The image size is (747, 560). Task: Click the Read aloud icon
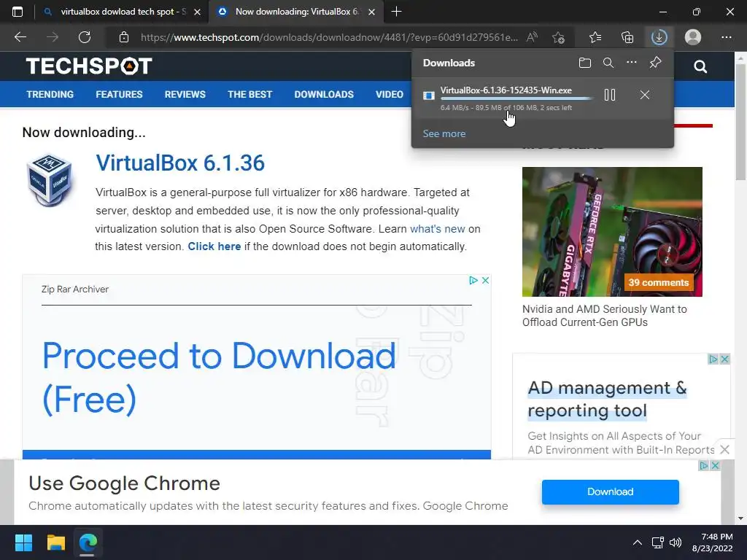point(532,37)
